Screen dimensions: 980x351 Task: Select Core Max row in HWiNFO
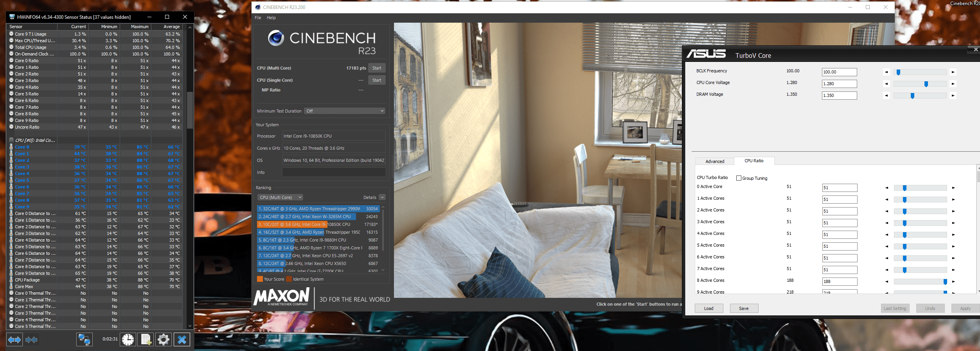coord(95,287)
